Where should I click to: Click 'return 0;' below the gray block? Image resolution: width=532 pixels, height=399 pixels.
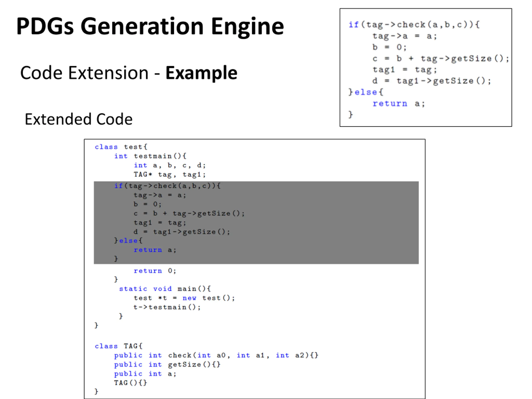tap(155, 271)
